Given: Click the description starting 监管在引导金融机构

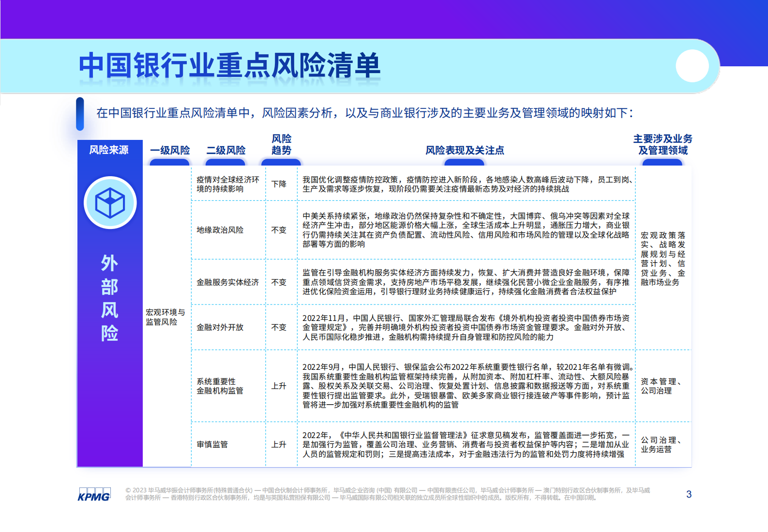Looking at the screenshot, I should 466,282.
